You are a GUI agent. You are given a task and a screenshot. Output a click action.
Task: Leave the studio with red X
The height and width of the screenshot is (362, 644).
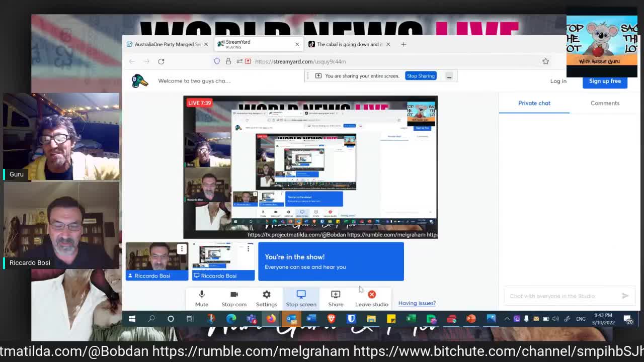[x=372, y=298]
